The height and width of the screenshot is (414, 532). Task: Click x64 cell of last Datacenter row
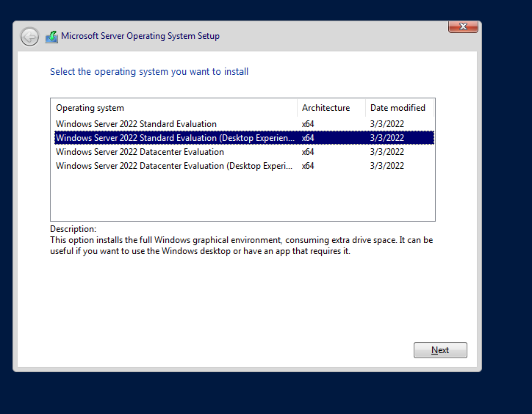click(x=308, y=166)
